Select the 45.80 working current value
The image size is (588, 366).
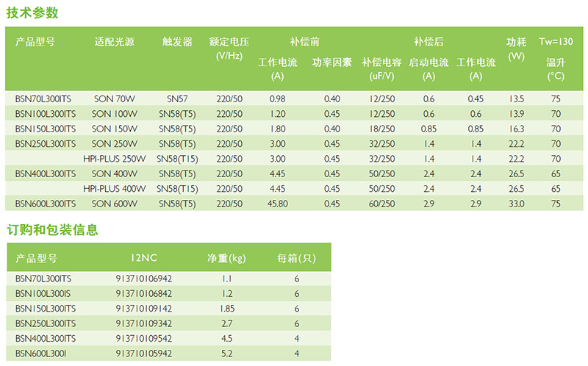277,204
